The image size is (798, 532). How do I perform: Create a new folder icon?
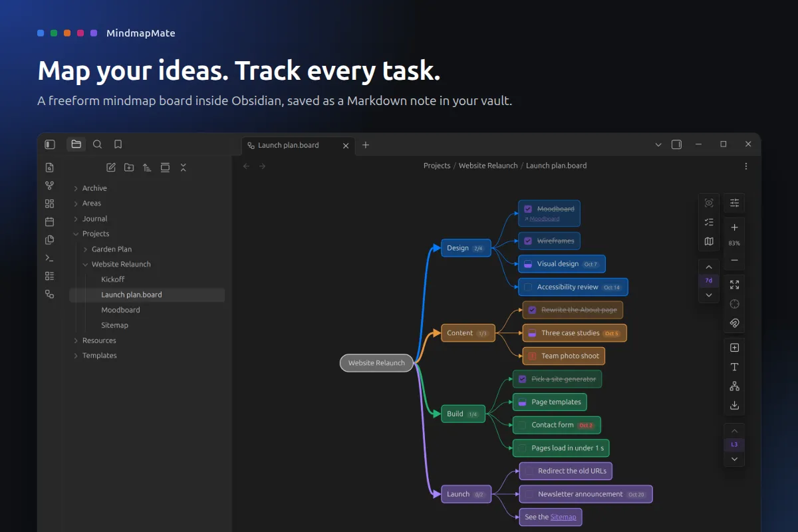coord(129,168)
